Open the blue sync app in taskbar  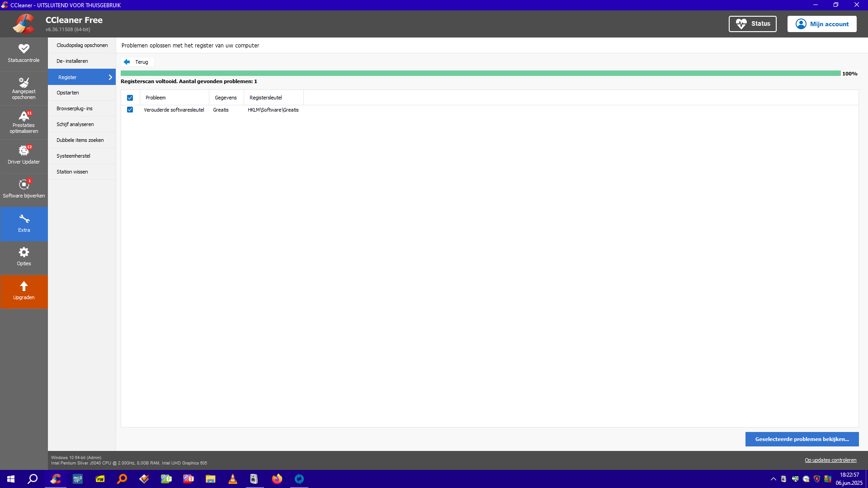tap(299, 479)
